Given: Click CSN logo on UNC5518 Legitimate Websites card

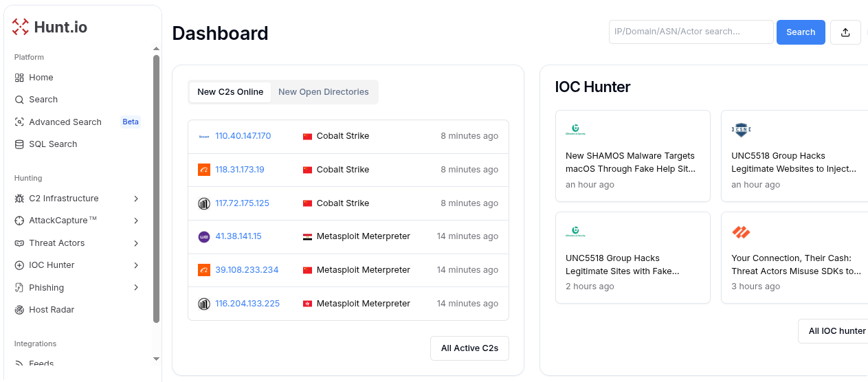Looking at the screenshot, I should tap(741, 131).
